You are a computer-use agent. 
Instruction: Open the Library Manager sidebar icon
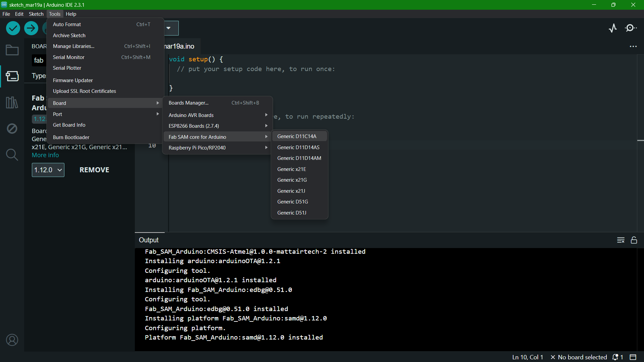pos(12,102)
